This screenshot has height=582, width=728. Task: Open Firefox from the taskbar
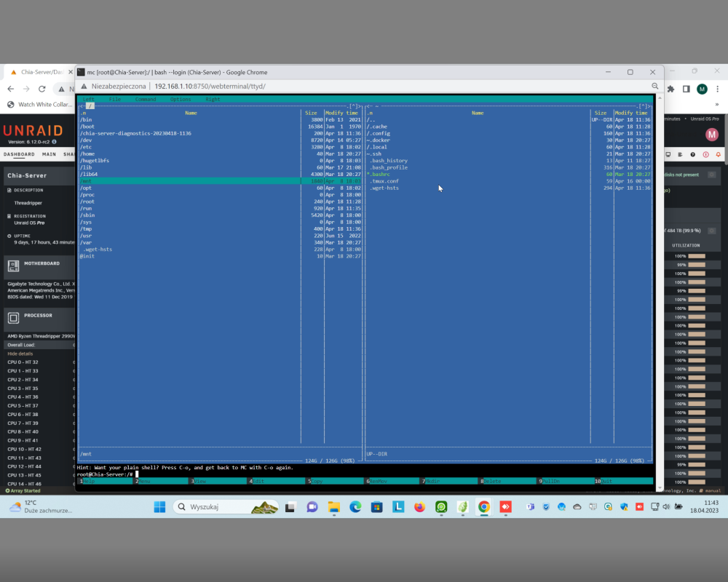coord(420,507)
